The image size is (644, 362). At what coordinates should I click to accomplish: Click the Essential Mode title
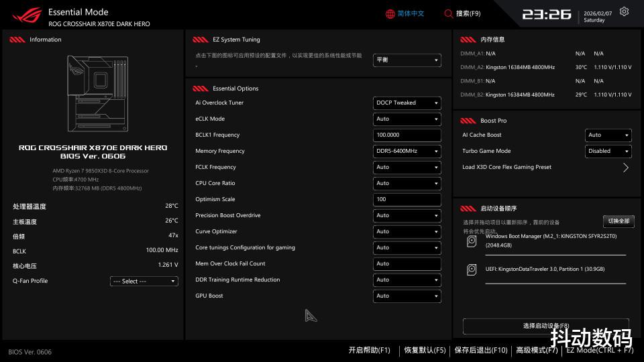[78, 12]
